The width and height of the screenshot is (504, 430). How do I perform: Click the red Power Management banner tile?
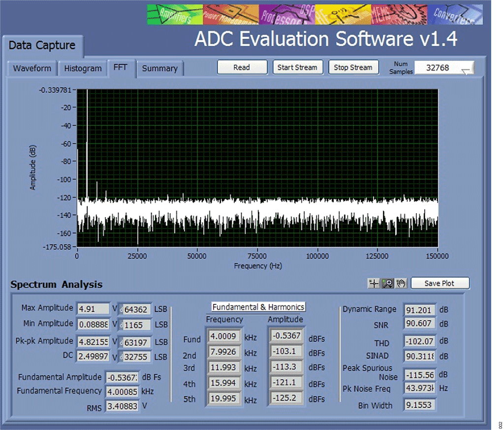click(230, 15)
